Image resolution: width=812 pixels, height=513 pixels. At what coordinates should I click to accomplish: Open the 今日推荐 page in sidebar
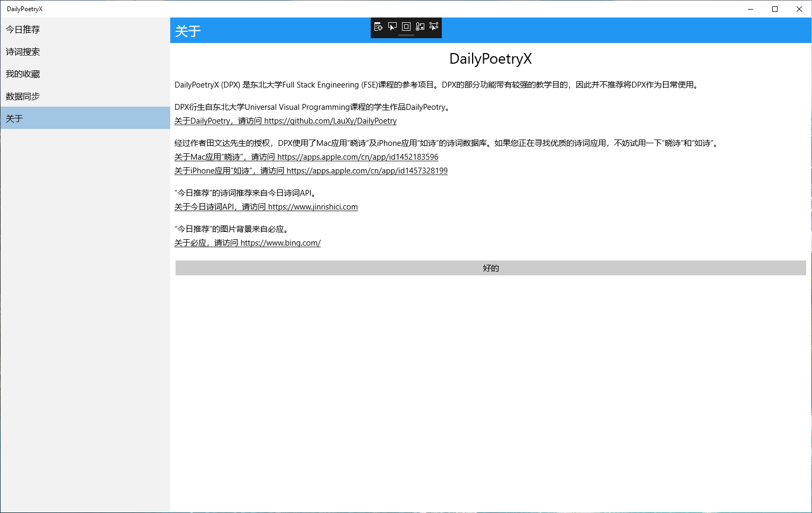pos(85,29)
